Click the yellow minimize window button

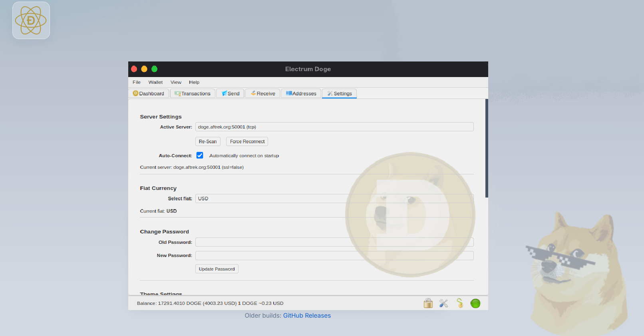click(x=144, y=69)
